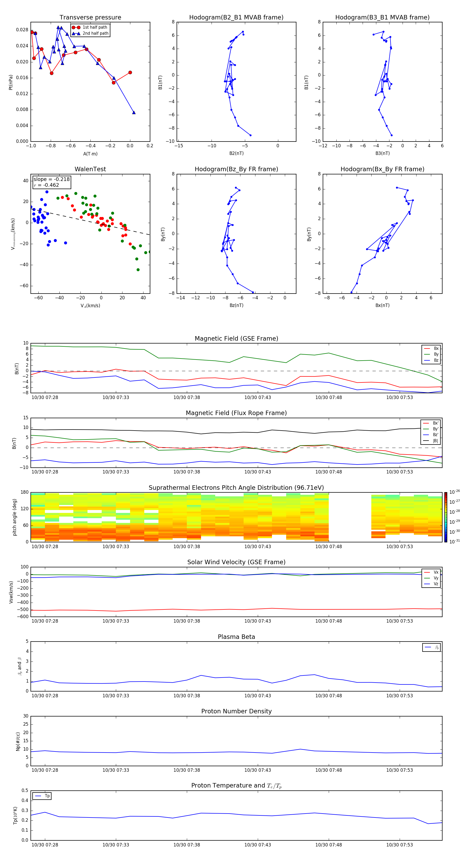Click the beta_p legend entry in Plasma Beta
The width and height of the screenshot is (473, 868).
pos(431,647)
